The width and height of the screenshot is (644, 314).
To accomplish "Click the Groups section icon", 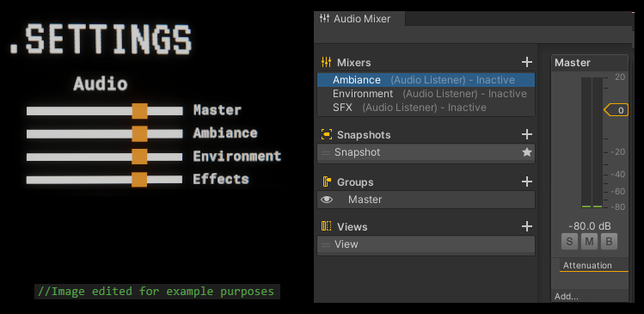I will (x=327, y=182).
